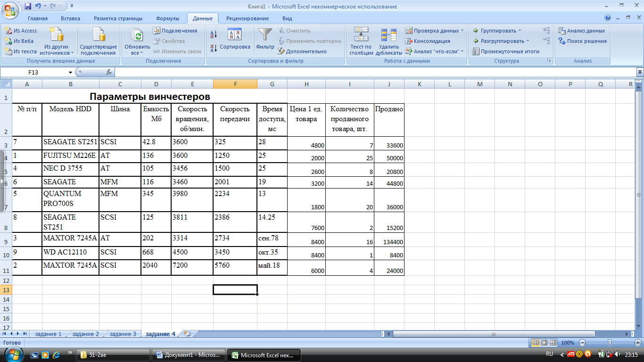Open the 'Формулы' ribbon tab
The image size is (644, 362).
167,18
